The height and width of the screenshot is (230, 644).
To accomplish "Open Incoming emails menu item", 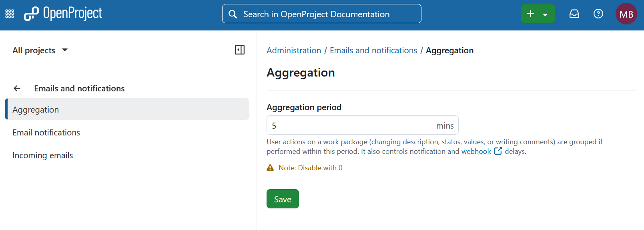I will (x=127, y=155).
